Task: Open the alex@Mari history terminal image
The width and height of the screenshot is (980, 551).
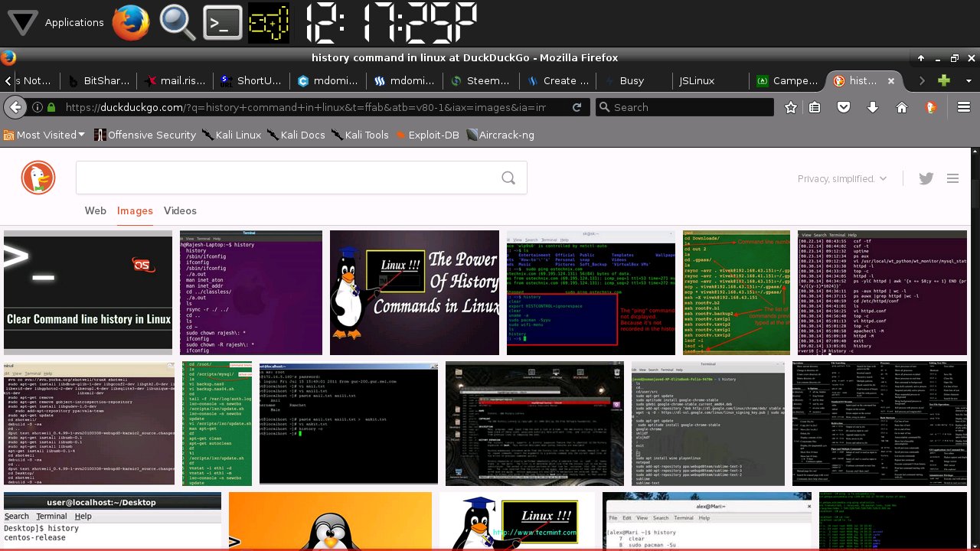Action: [707, 521]
